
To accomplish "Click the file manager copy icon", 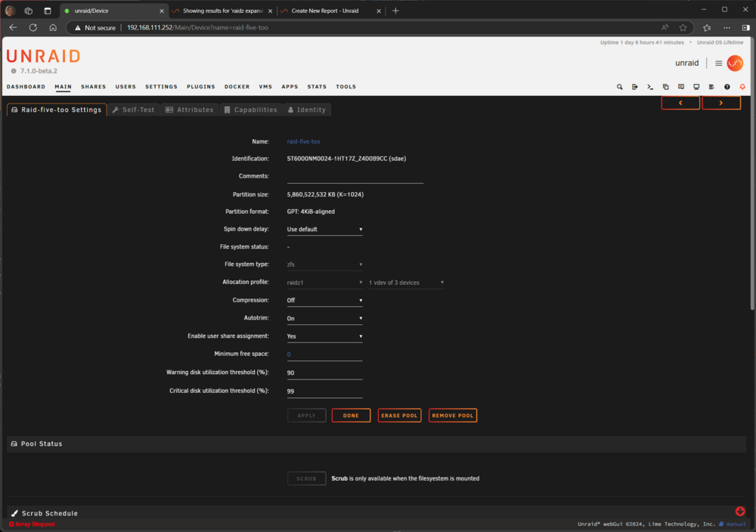I will point(665,87).
